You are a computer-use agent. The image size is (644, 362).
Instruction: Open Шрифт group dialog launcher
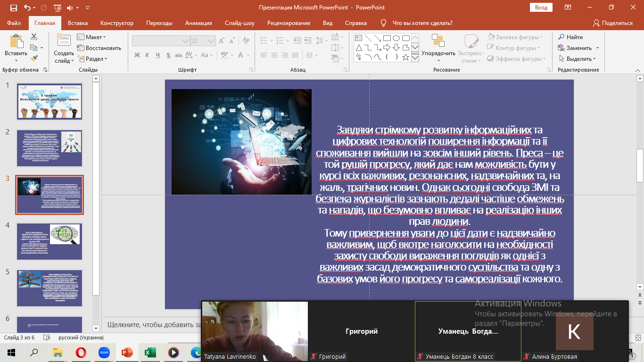[x=252, y=70]
